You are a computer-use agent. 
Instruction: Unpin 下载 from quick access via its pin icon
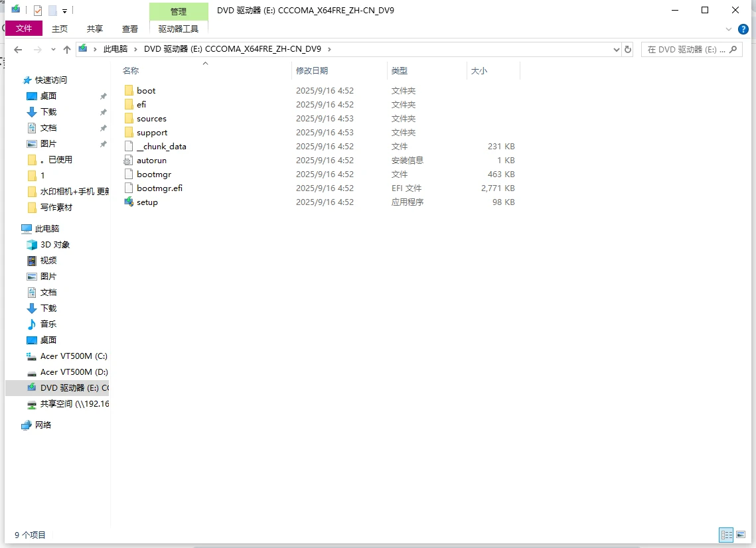103,111
